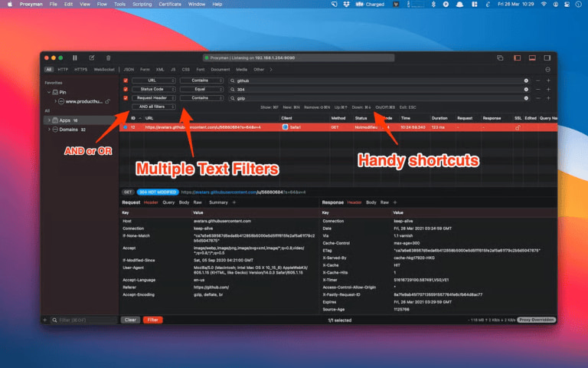Disable the URL filter checkbox
588x368 pixels.
tap(126, 80)
